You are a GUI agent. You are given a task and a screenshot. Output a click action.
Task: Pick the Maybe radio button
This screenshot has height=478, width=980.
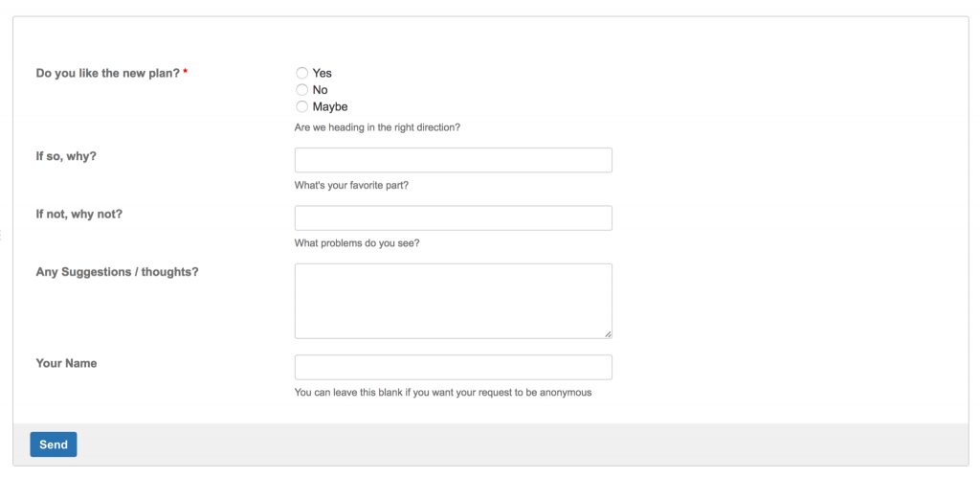tap(302, 107)
